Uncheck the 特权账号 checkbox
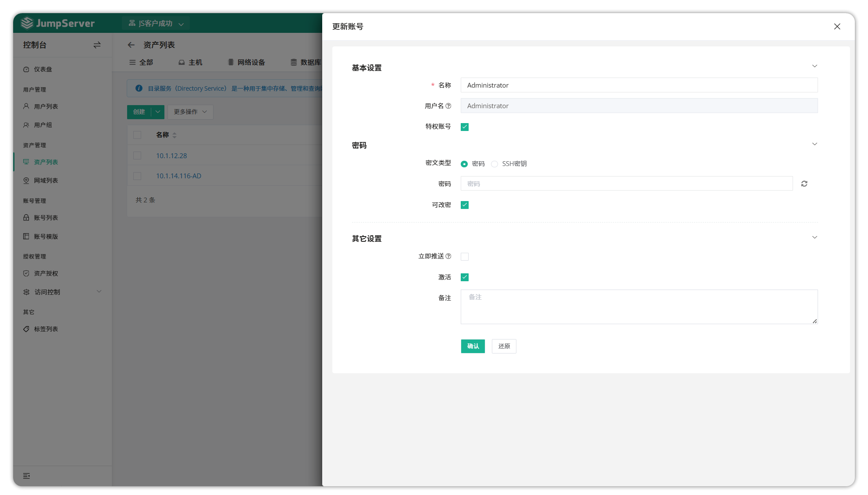 (465, 127)
